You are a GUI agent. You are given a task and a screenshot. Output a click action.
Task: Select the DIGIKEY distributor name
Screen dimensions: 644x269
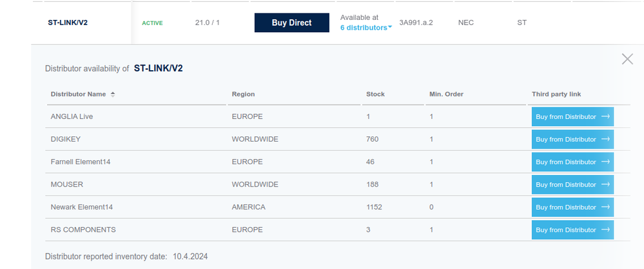click(x=66, y=140)
